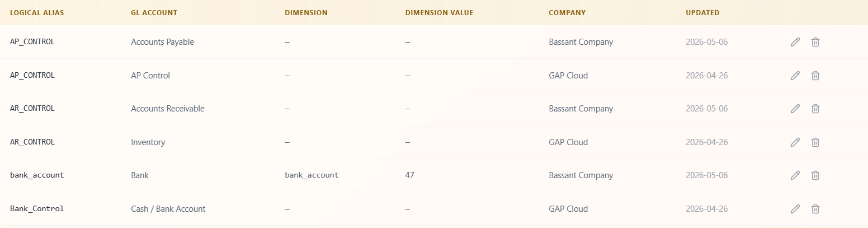Delete the Bank_Control Cash mapping

pyautogui.click(x=815, y=209)
